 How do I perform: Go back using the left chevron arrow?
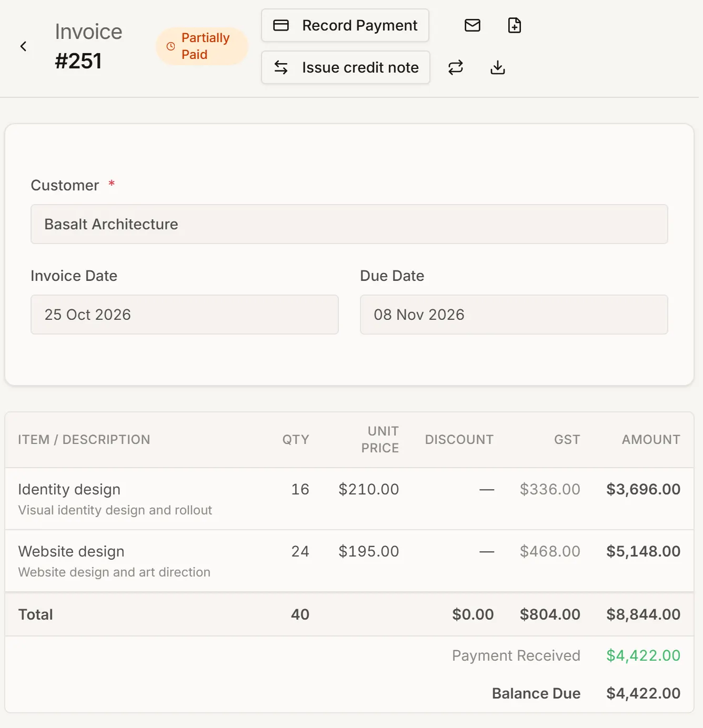pyautogui.click(x=23, y=46)
